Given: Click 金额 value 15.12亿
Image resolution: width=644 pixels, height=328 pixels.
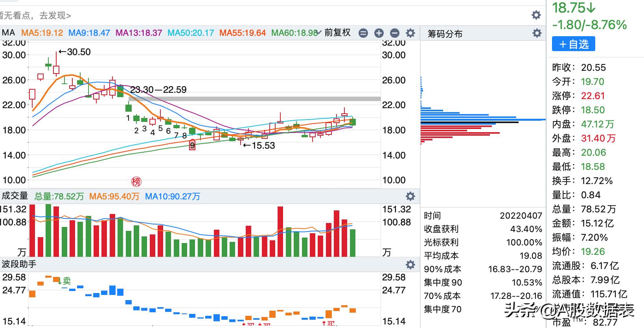Looking at the screenshot, I should [597, 223].
